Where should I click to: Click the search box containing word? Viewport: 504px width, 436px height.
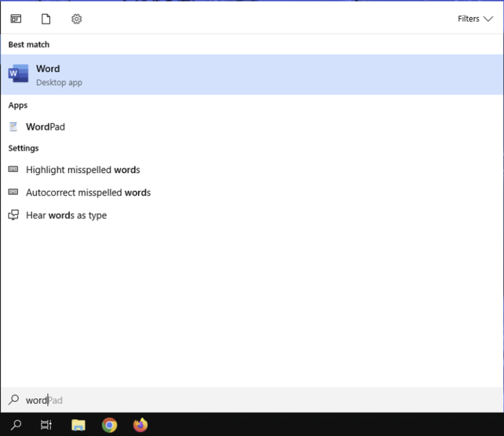point(252,400)
